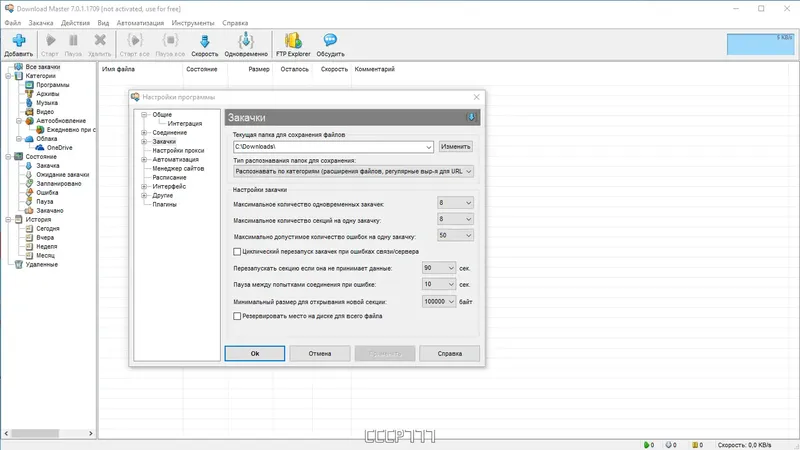Screen dimensions: 800x450
Task: Click the Старт toolbar icon
Action: pos(50,40)
